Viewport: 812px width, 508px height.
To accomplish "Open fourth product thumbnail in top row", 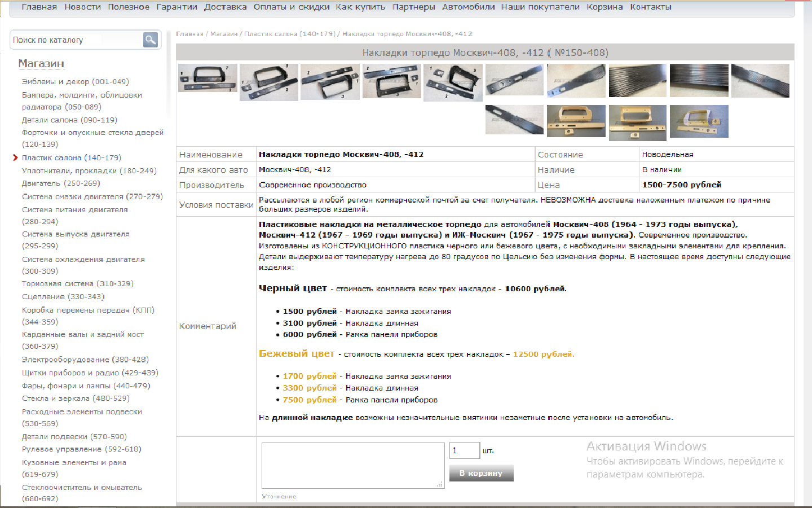I will (391, 81).
